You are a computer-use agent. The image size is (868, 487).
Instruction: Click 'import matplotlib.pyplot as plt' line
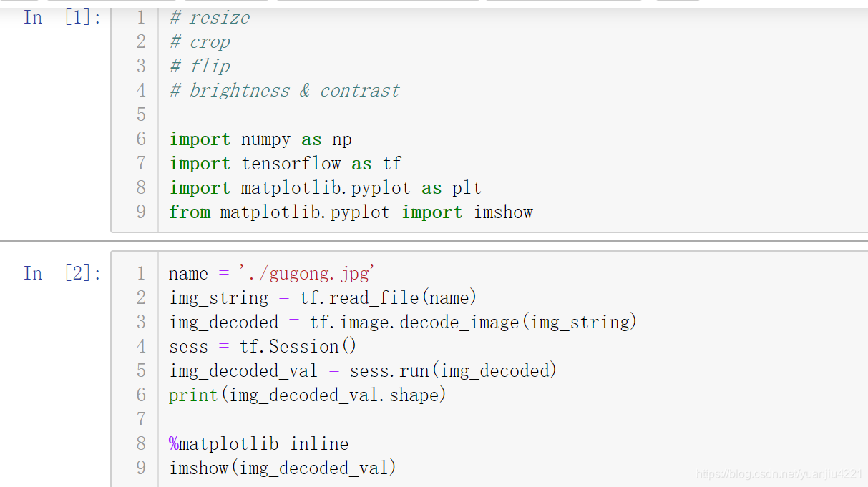325,188
